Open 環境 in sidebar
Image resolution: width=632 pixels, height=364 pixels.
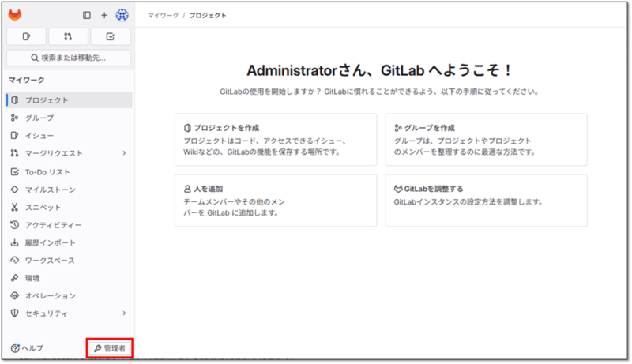click(x=70, y=278)
